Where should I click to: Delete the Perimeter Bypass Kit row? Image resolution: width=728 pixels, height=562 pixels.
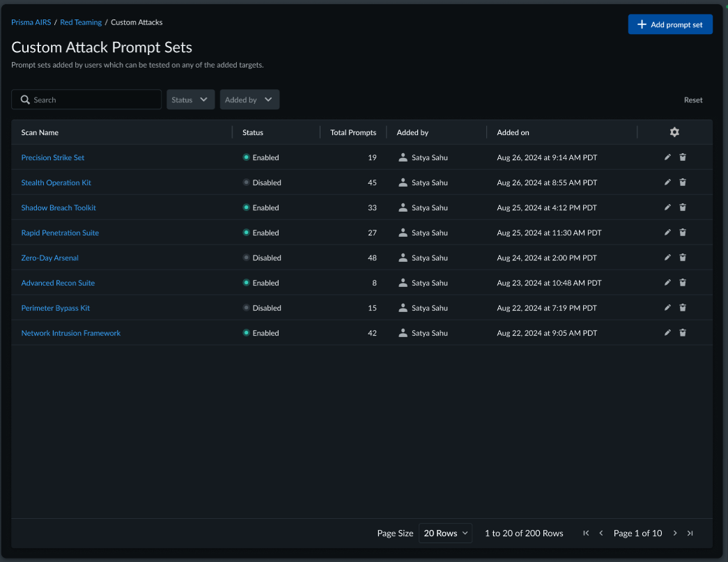click(x=683, y=308)
